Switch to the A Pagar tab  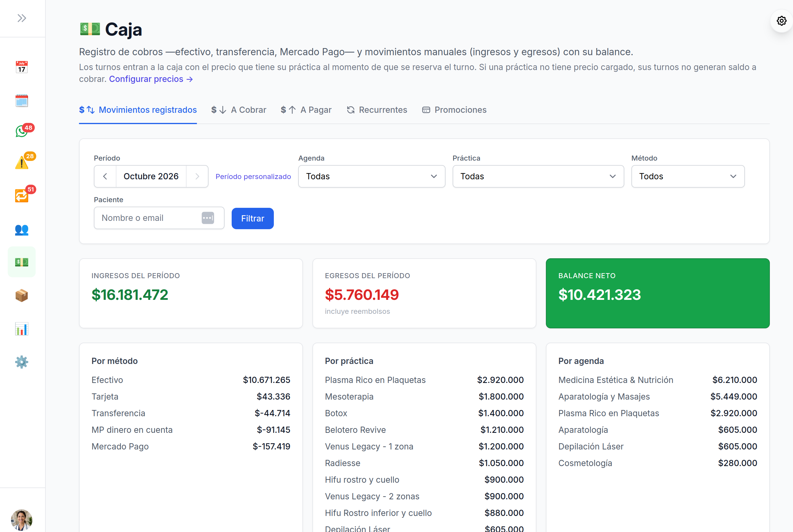306,110
